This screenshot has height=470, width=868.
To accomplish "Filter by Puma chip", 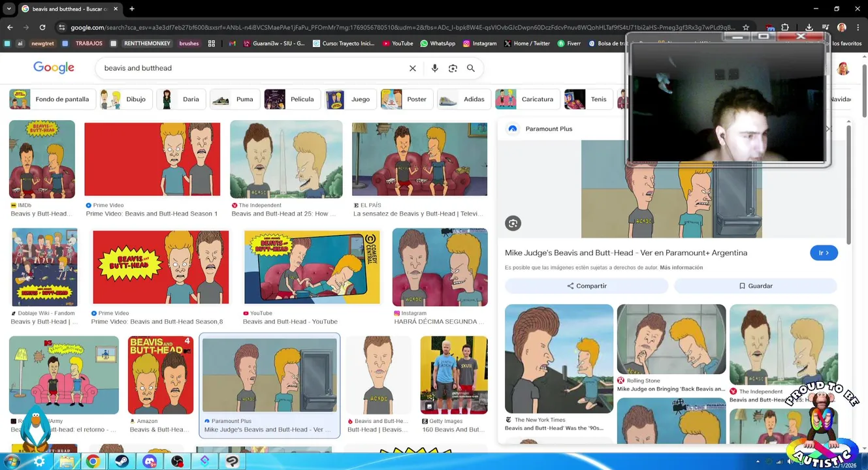I will [234, 99].
